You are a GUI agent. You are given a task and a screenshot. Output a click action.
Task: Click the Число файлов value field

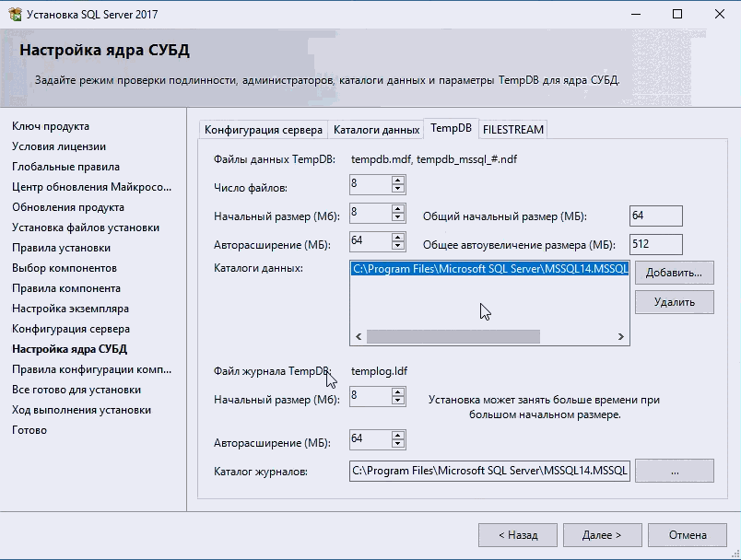(371, 184)
